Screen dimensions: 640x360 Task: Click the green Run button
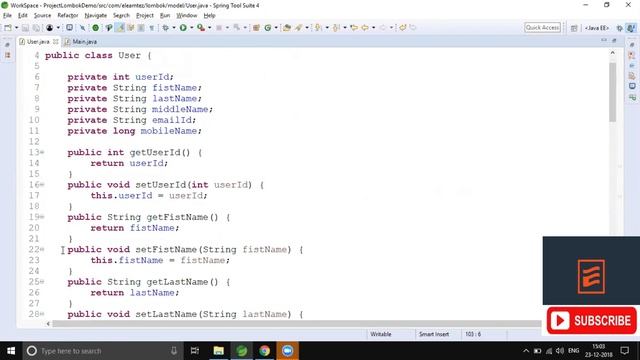click(x=183, y=28)
